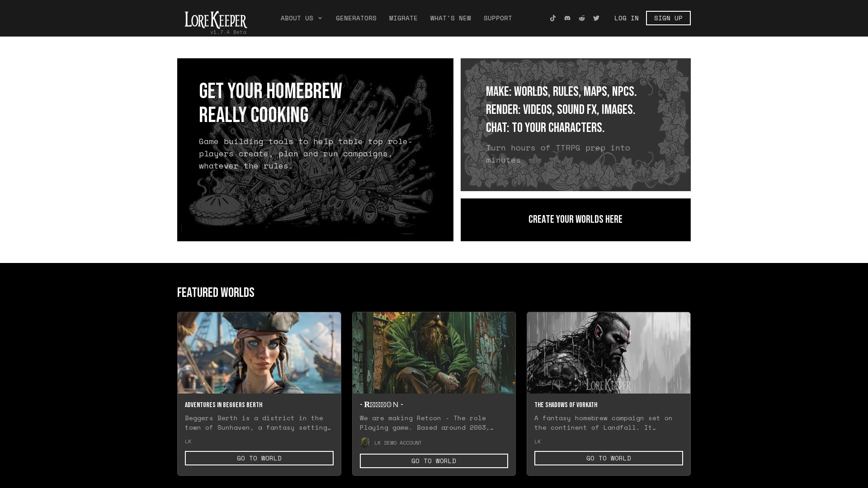This screenshot has width=868, height=488.
Task: Open the Twitter social icon
Action: 596,18
